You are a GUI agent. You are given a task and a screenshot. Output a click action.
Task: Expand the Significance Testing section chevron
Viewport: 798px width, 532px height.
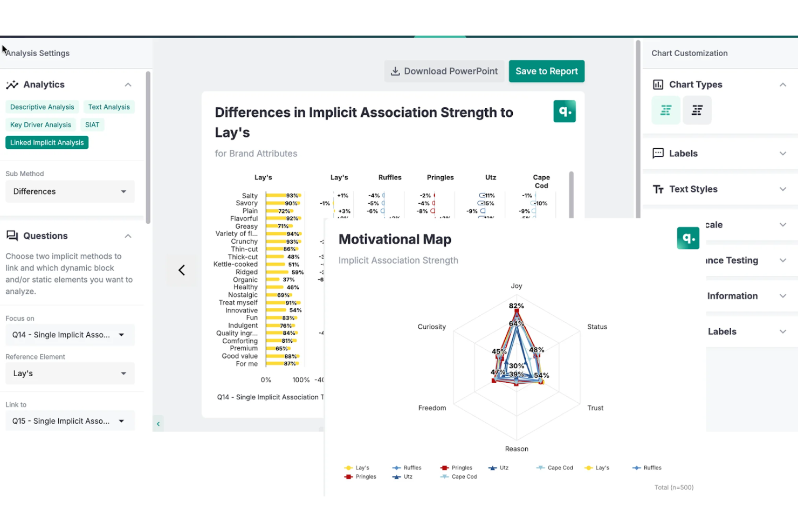pyautogui.click(x=783, y=260)
